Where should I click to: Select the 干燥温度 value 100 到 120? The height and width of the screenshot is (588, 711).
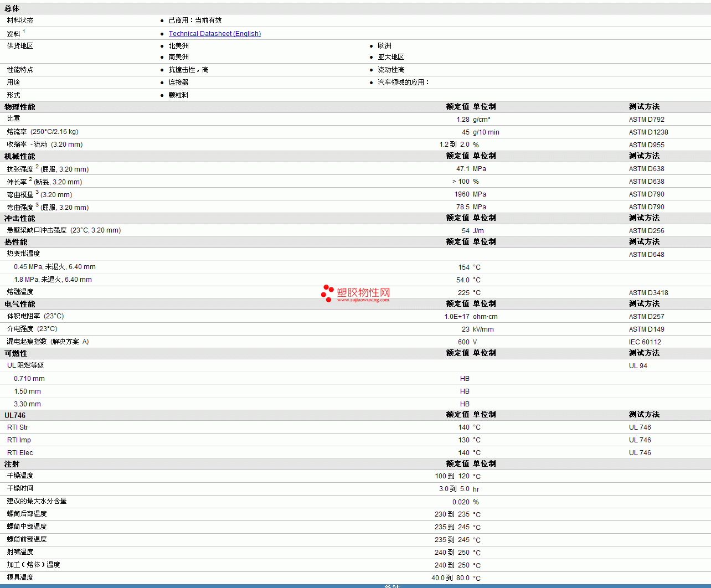(452, 476)
